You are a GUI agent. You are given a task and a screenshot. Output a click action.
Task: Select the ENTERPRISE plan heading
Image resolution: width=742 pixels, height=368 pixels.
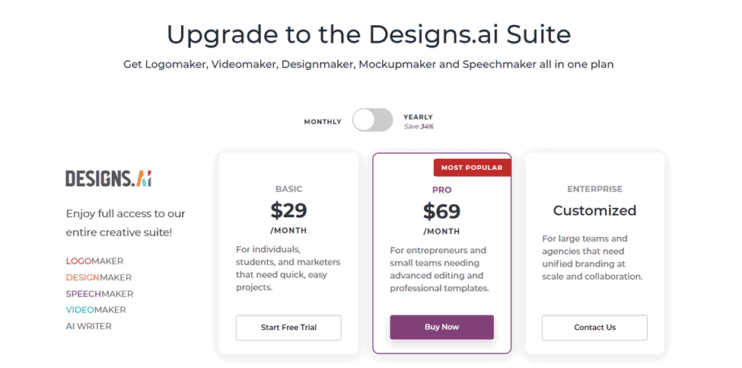coord(595,189)
